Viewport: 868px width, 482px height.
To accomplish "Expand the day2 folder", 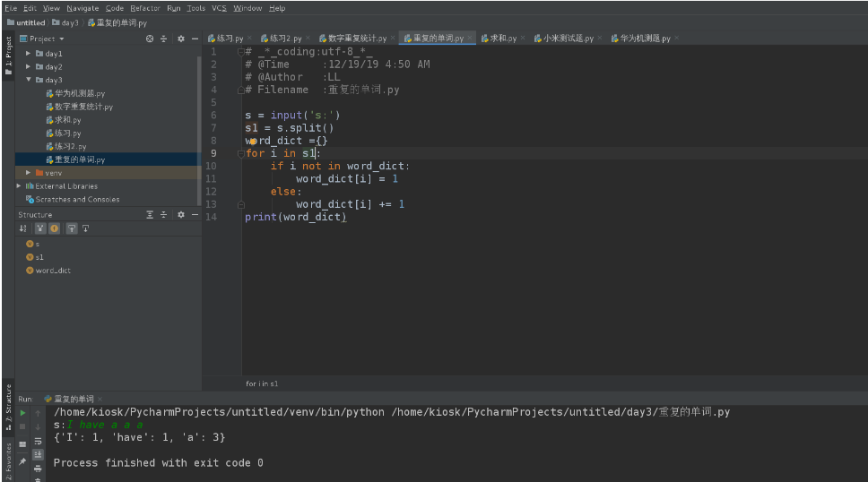I will (x=28, y=66).
